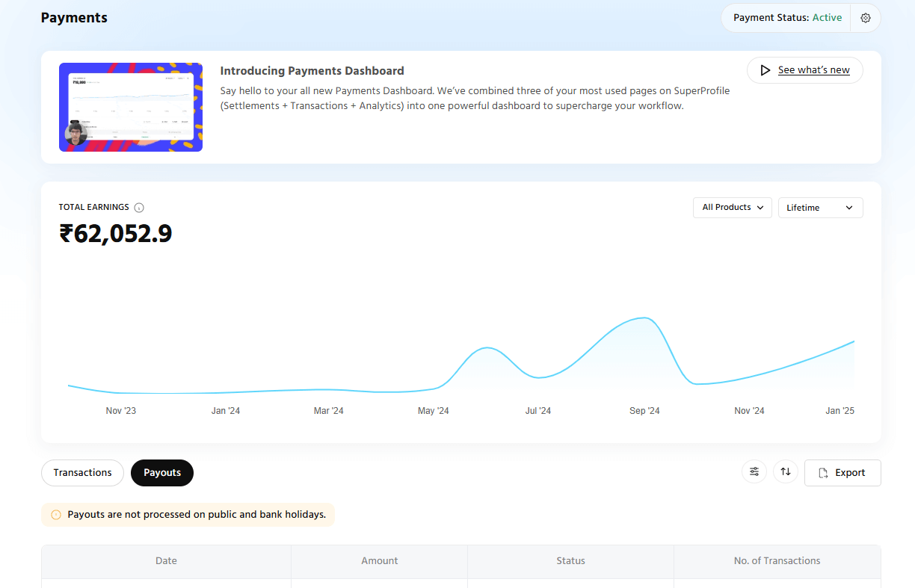Click the info icon beside Total Earnings
Viewport: 915px width, 588px height.
tap(139, 208)
